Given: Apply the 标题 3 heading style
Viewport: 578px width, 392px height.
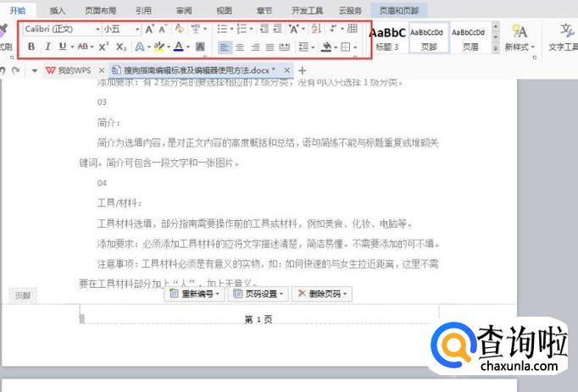Looking at the screenshot, I should tap(387, 37).
